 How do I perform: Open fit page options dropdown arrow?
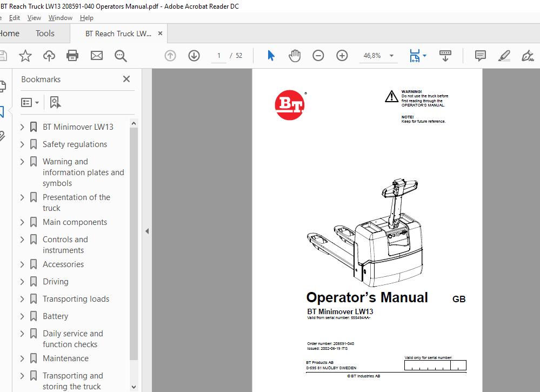coord(425,56)
